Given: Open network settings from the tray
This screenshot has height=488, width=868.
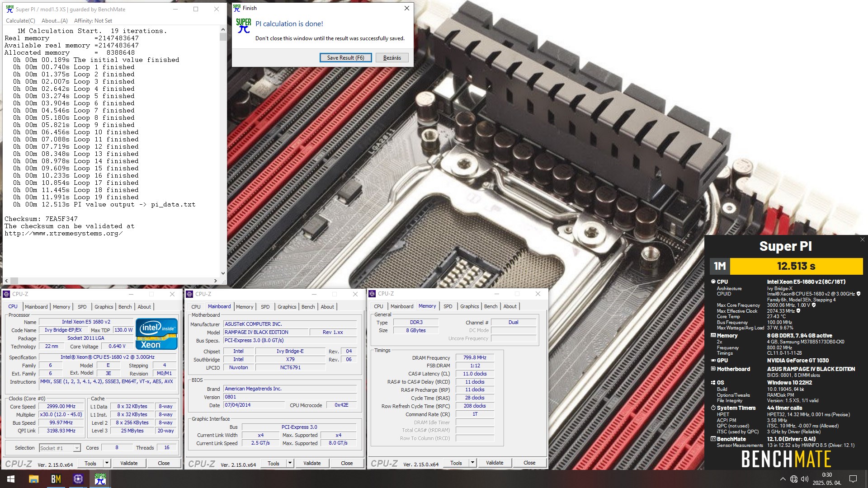Looking at the screenshot, I should point(794,479).
